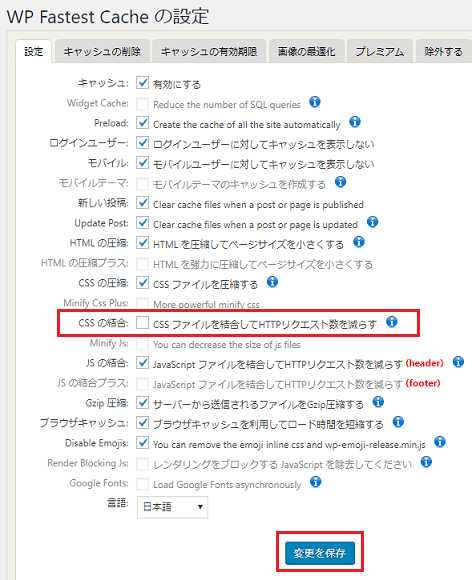Viewport: 472px width, 580px height.
Task: Uncheck the JS の結合 checkbox
Action: 142,362
